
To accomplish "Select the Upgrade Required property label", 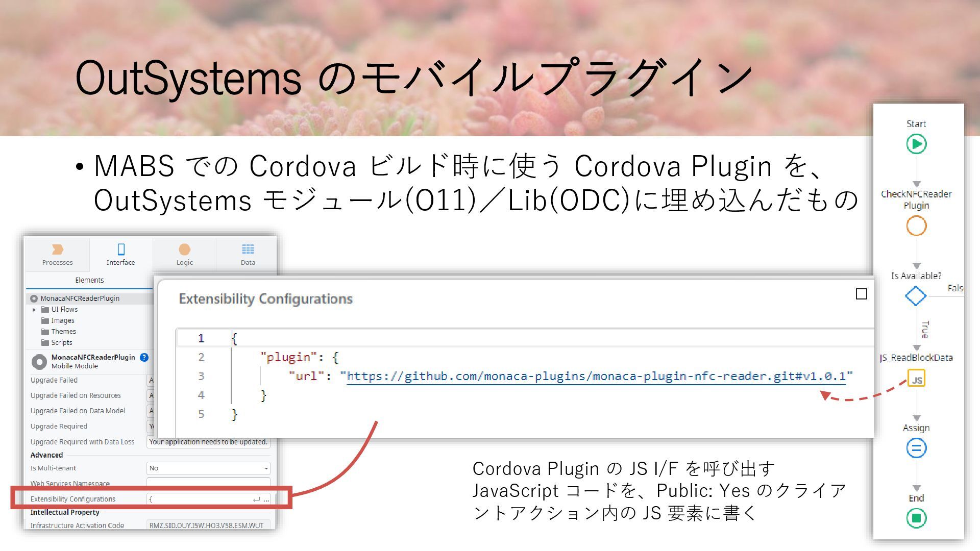I will pyautogui.click(x=59, y=427).
